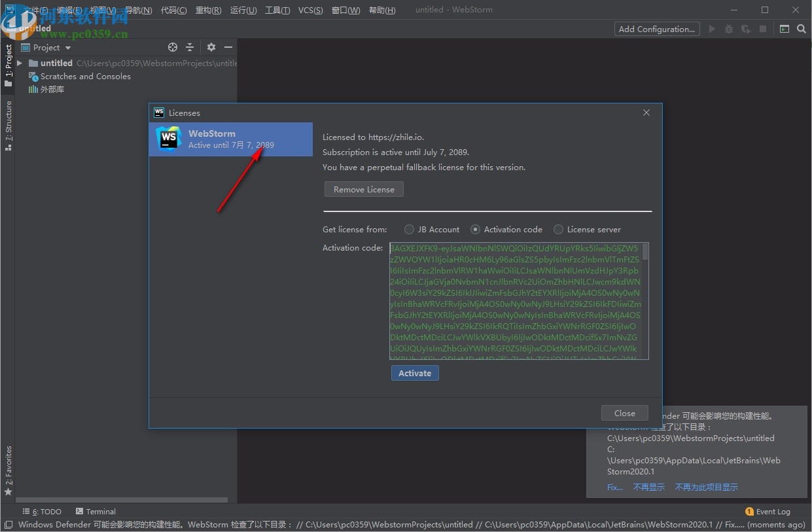Expand the untitled project tree node
The width and height of the screenshot is (812, 532).
tap(18, 63)
